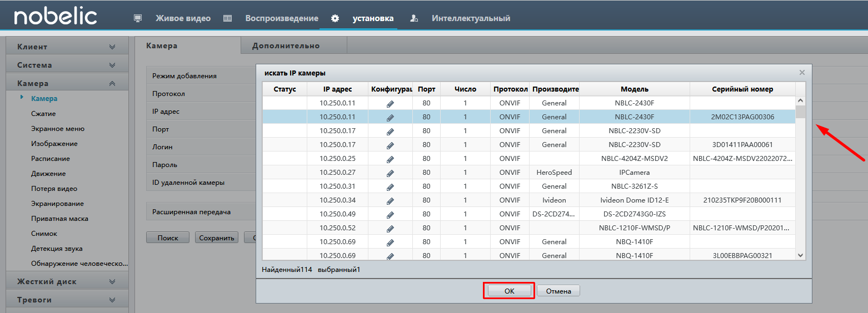Open Потеря видео in sidebar
868x313 pixels.
coord(54,189)
